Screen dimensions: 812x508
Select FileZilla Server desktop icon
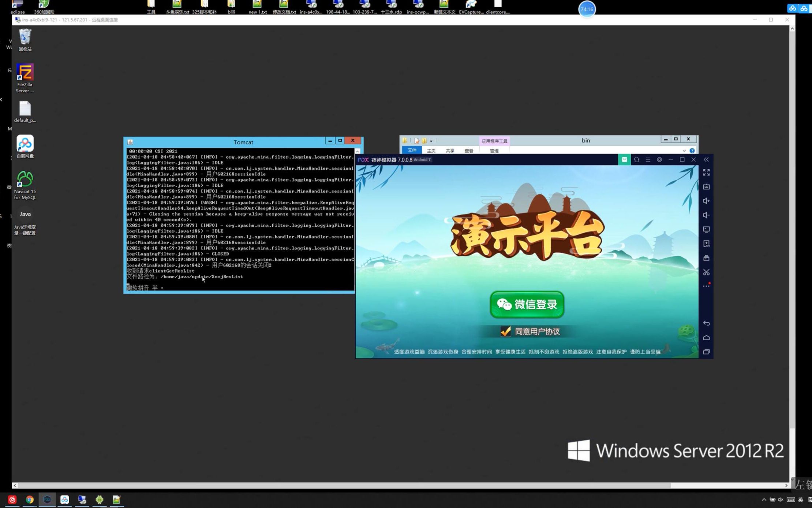25,78
